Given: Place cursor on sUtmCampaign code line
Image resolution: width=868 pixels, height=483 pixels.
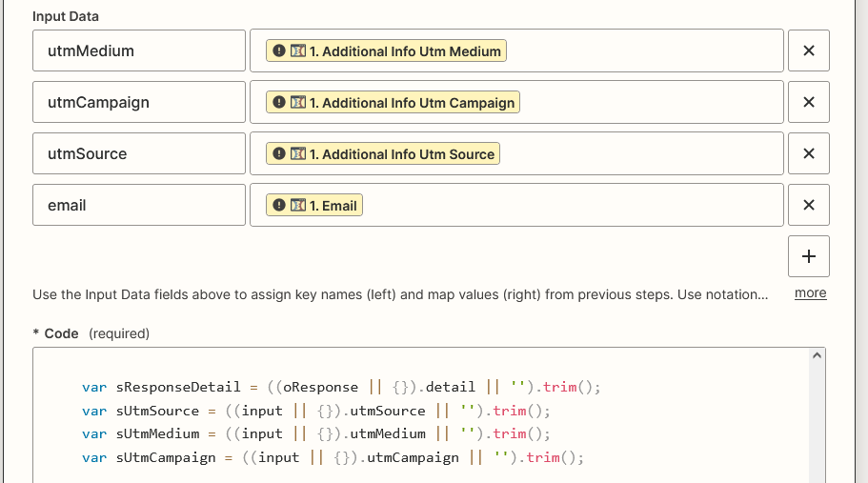Looking at the screenshot, I should coord(333,457).
